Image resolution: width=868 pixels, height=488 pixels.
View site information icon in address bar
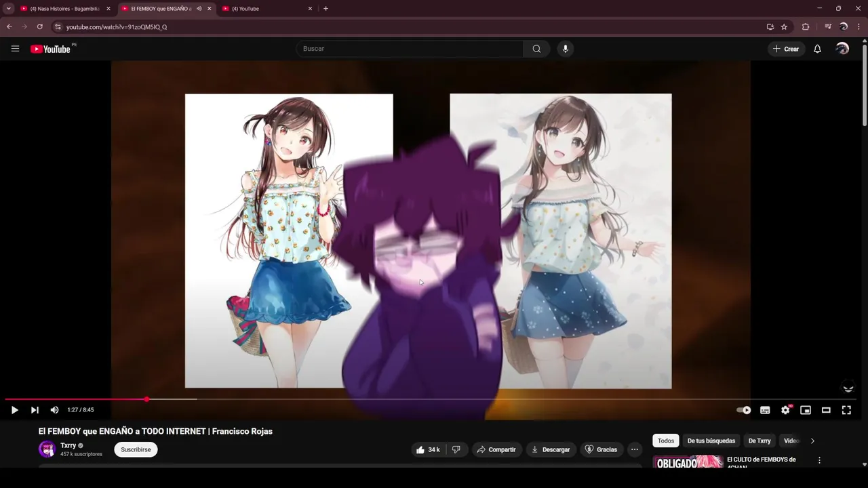[x=58, y=27]
